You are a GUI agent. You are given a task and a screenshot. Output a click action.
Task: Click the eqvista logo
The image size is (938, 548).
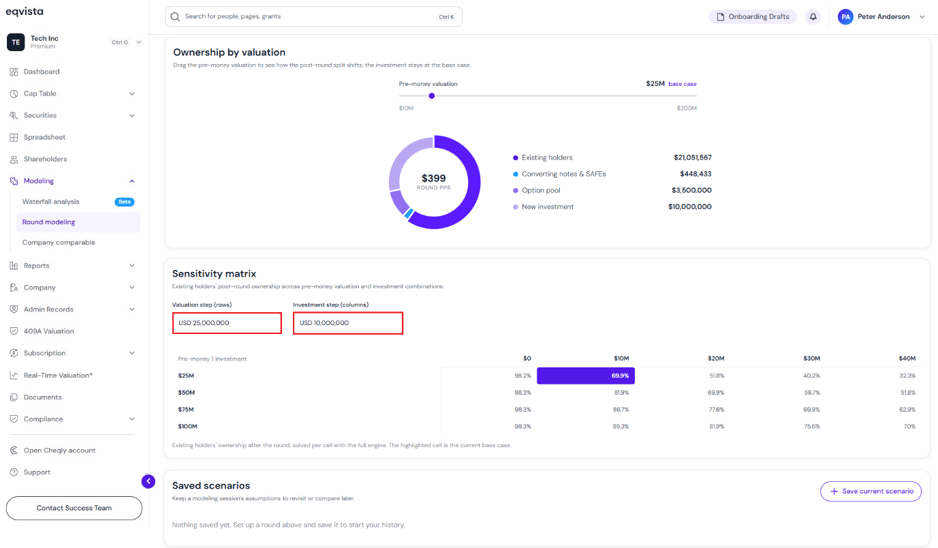[x=25, y=11]
